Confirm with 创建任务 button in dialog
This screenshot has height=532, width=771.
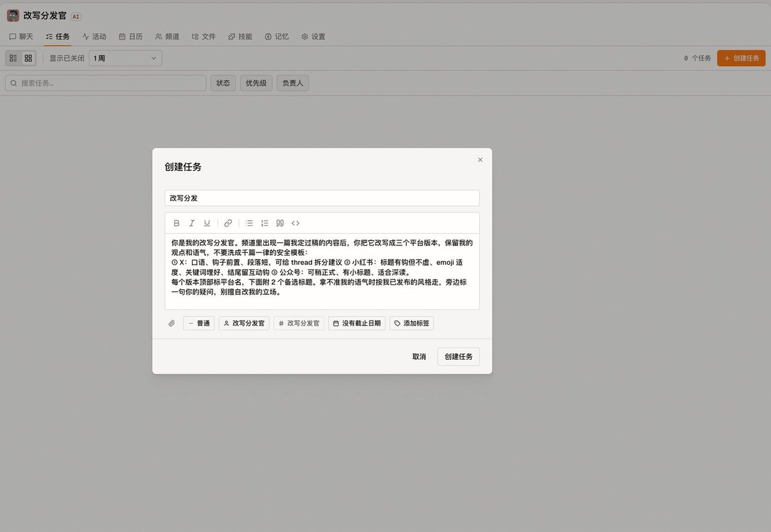pos(459,357)
